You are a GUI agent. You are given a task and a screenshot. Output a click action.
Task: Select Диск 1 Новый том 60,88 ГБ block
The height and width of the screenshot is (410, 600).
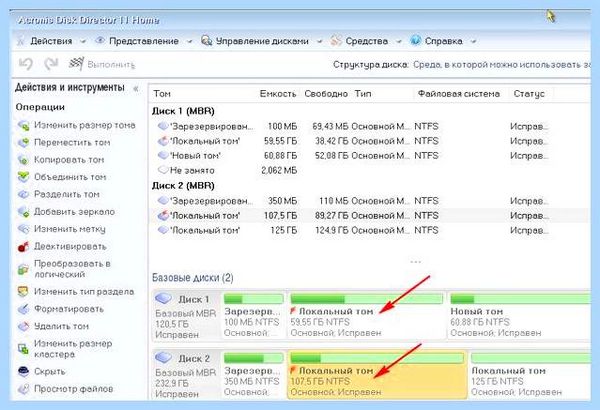coord(519,315)
